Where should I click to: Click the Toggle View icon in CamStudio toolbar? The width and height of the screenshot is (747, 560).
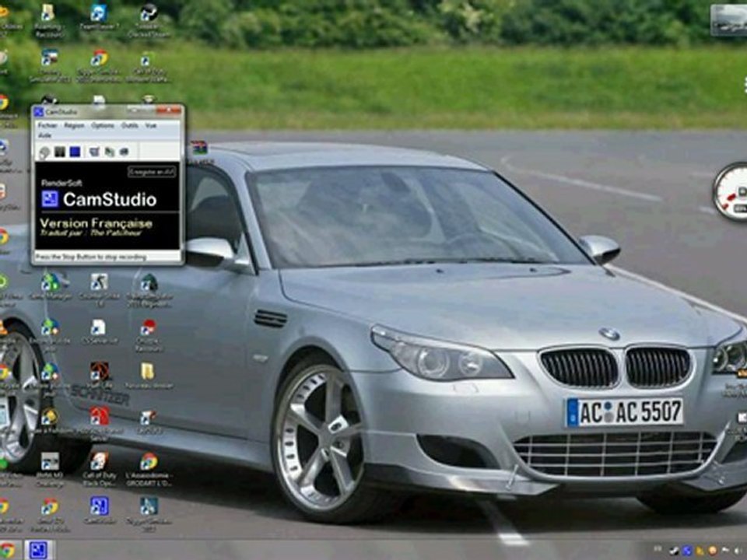click(x=94, y=152)
